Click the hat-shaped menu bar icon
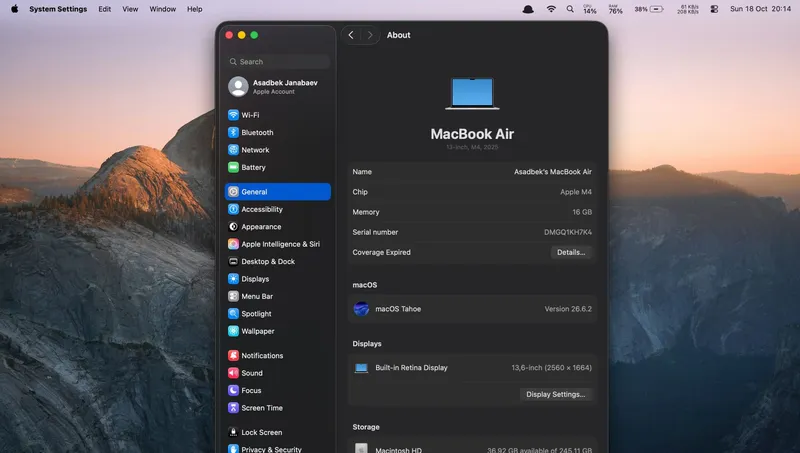This screenshot has height=453, width=800. [528, 9]
